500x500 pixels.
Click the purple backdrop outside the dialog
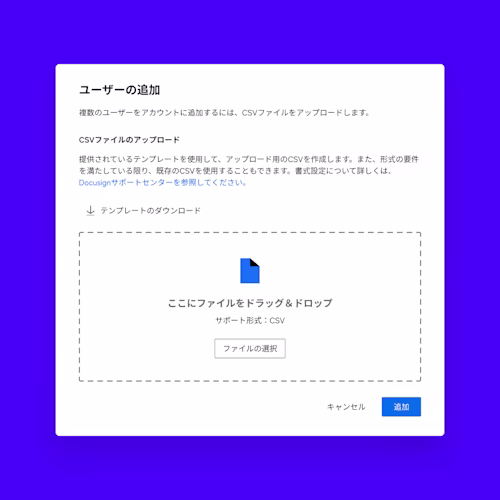(250, 30)
